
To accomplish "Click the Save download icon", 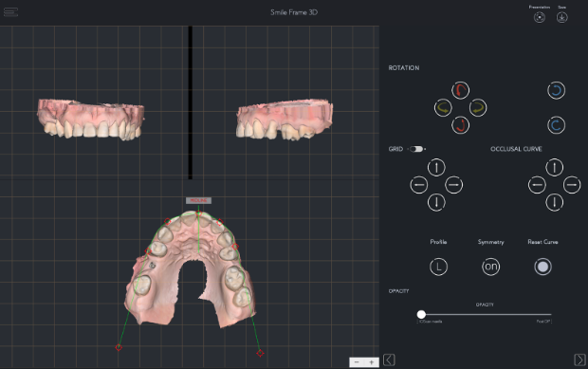I will pos(561,17).
